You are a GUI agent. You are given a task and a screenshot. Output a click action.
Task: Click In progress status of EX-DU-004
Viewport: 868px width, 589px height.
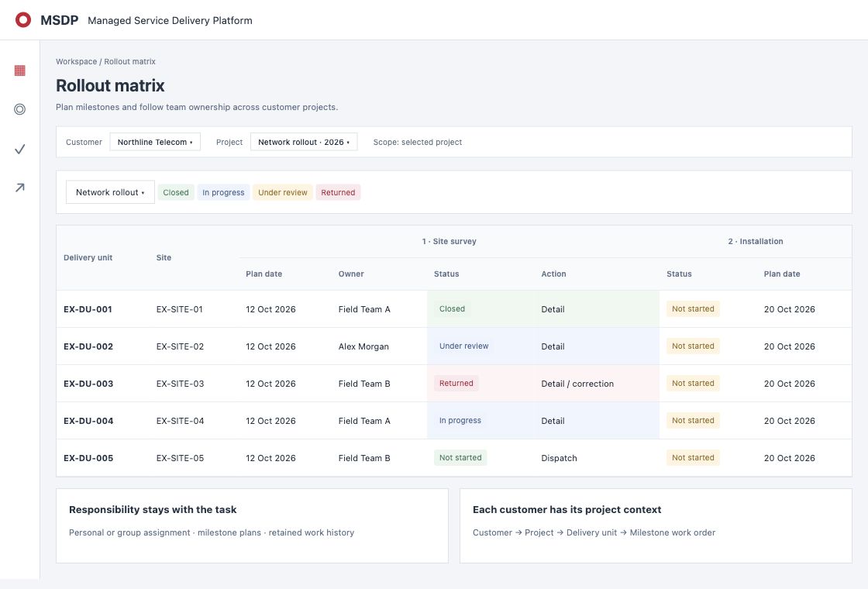click(460, 420)
